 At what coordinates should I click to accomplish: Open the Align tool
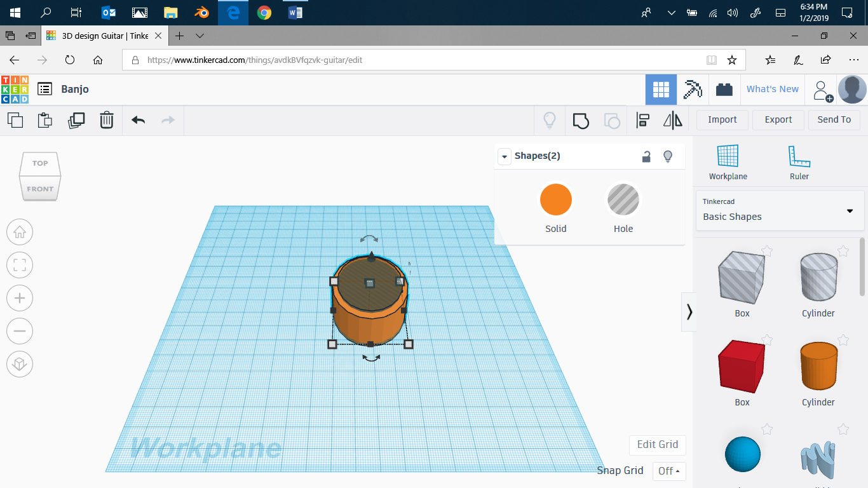click(x=643, y=120)
